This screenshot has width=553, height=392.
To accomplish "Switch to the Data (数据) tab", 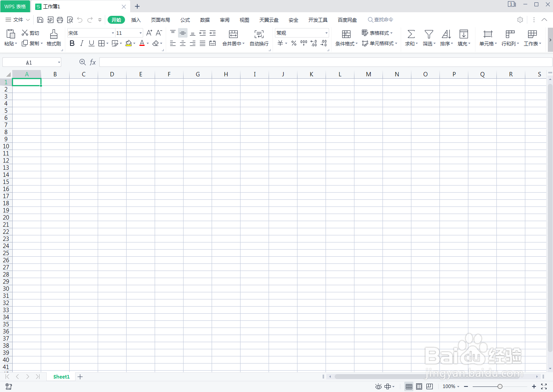I will (x=205, y=20).
